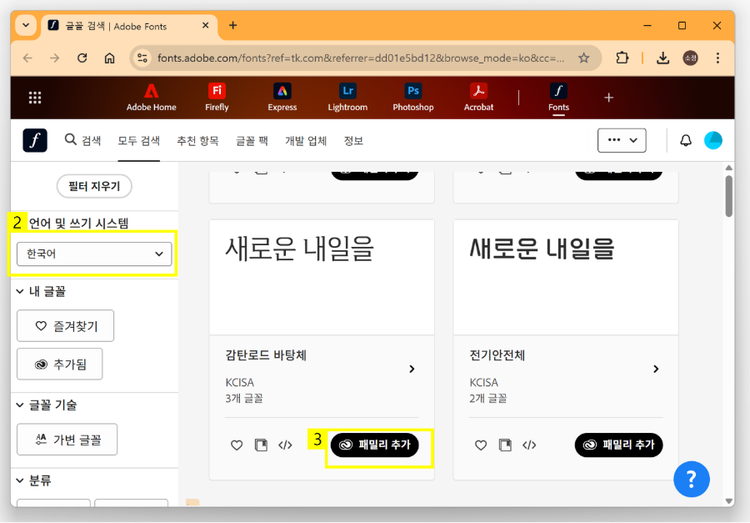This screenshot has width=750, height=523.
Task: Open Chrome three-dot menu
Action: pos(717,58)
